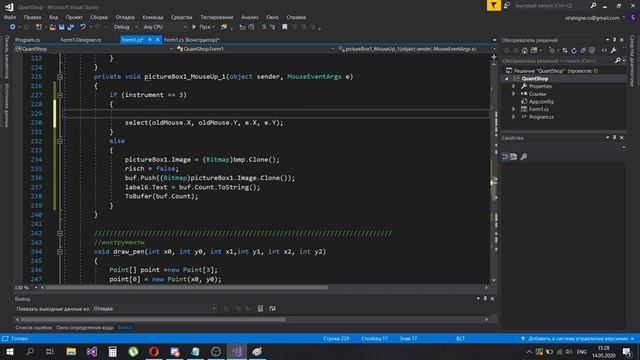The width and height of the screenshot is (640, 360).
Task: Collapse the else block at line 232
Action: 60,141
